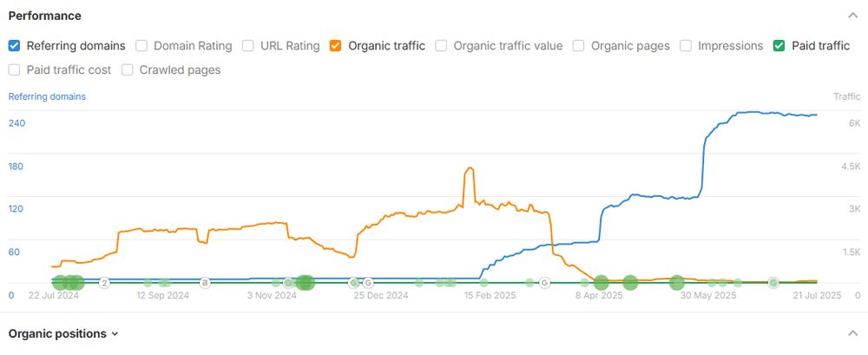This screenshot has height=355, width=868.
Task: Collapse the Organic positions section chevron at right
Action: (x=852, y=333)
